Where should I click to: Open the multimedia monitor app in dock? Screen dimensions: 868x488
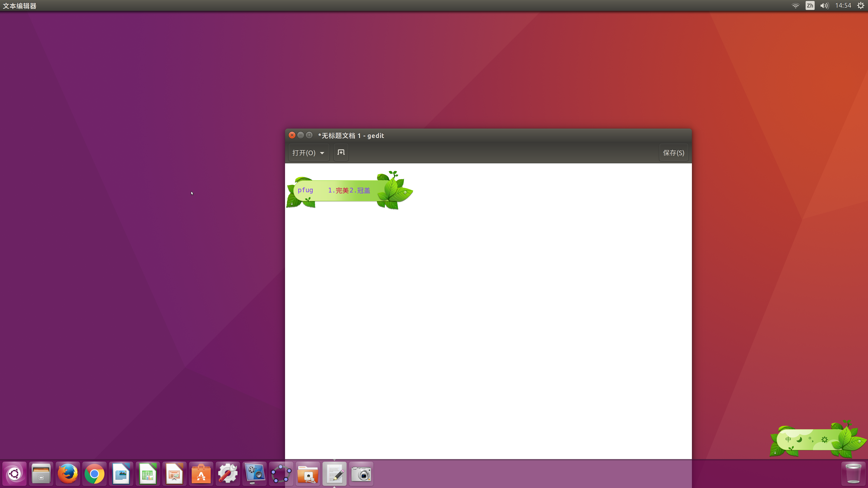pos(254,474)
